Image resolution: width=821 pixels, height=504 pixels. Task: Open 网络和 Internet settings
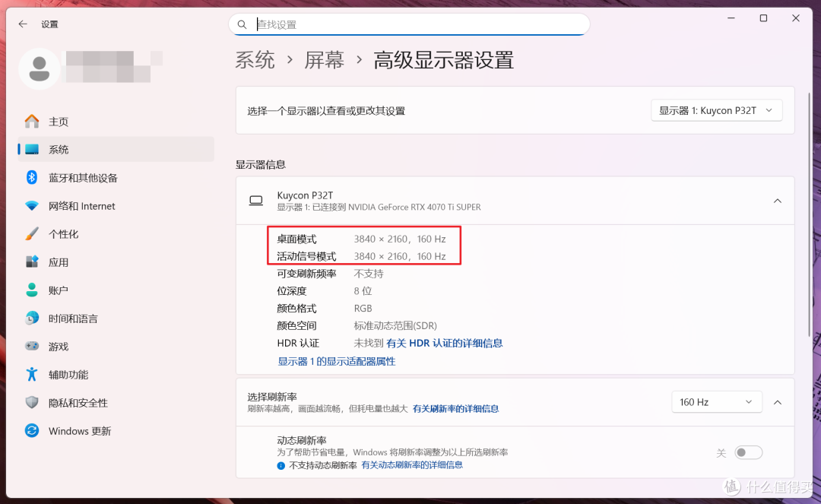click(x=116, y=206)
